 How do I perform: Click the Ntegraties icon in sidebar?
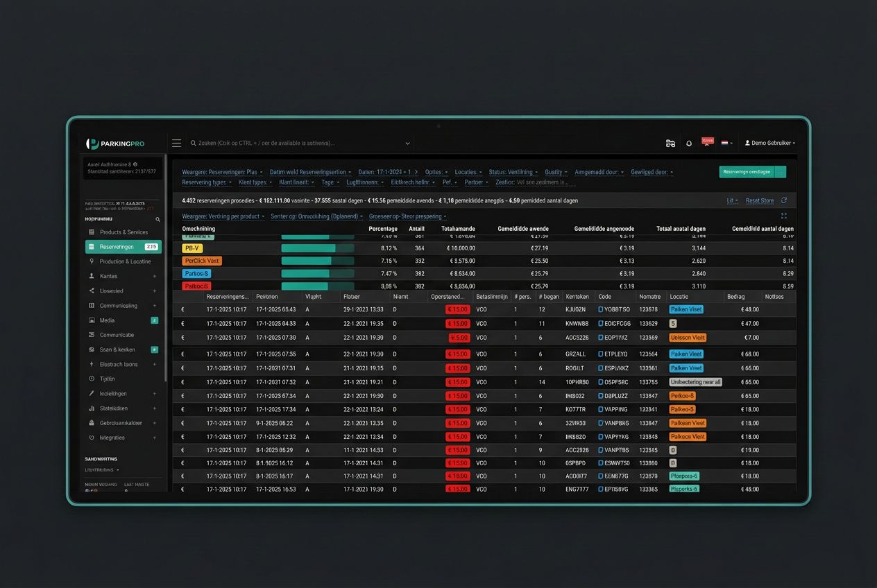(92, 438)
